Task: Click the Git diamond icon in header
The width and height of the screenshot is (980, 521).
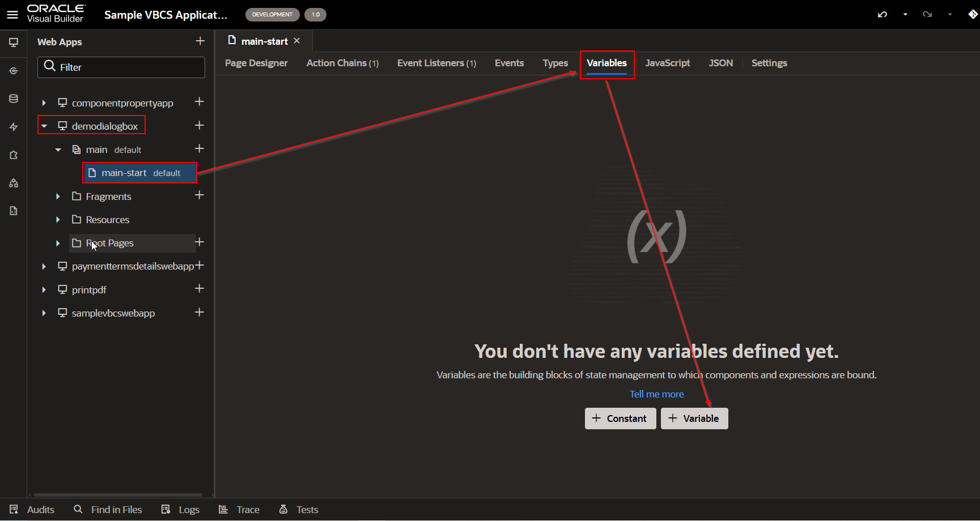Action: point(973,15)
